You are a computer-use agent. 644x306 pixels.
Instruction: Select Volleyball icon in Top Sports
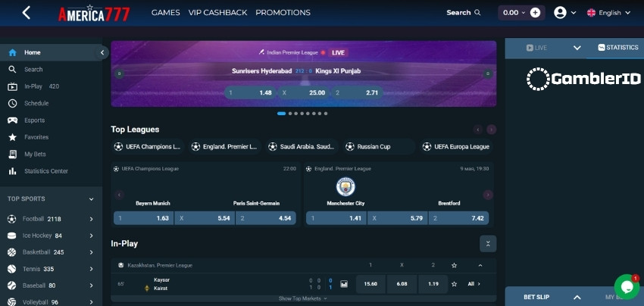pyautogui.click(x=12, y=302)
